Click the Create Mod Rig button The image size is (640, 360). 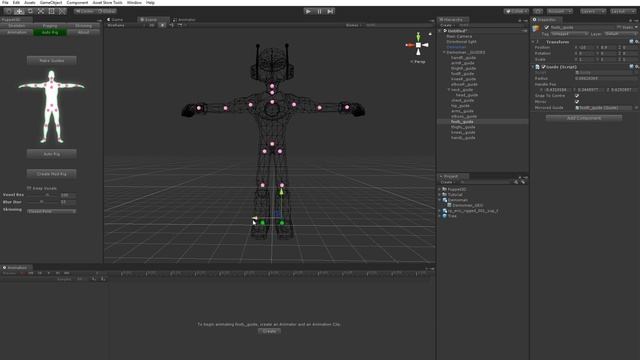pyautogui.click(x=51, y=174)
